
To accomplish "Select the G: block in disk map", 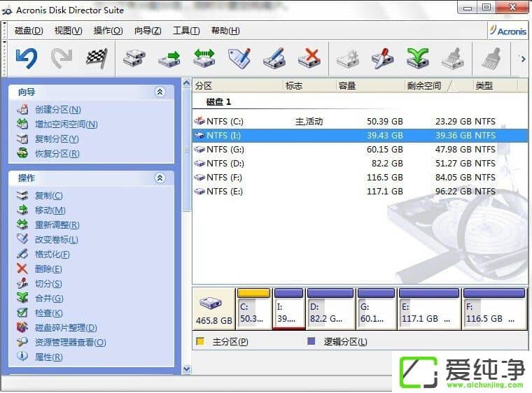I will (377, 309).
